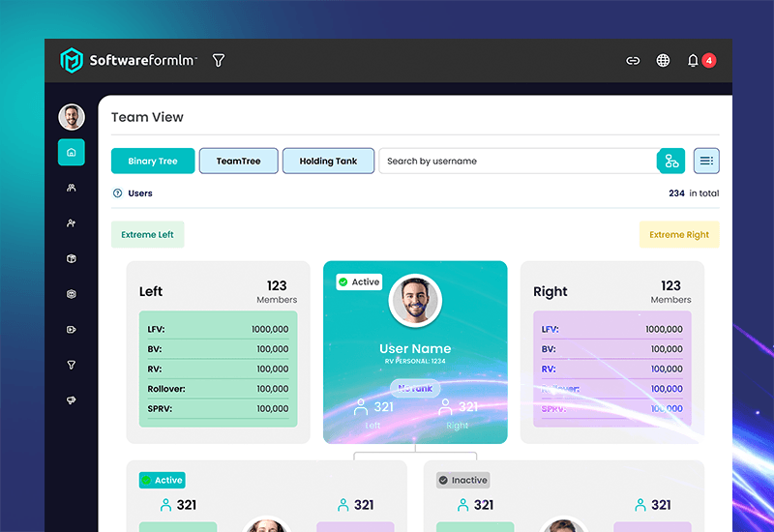Viewport: 774px width, 532px height.
Task: Click the Search by username field
Action: coord(518,161)
